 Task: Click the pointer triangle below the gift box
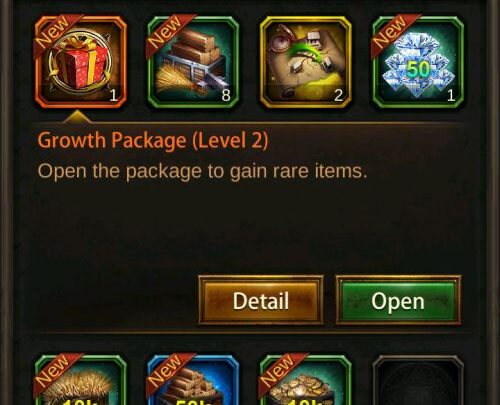77,116
